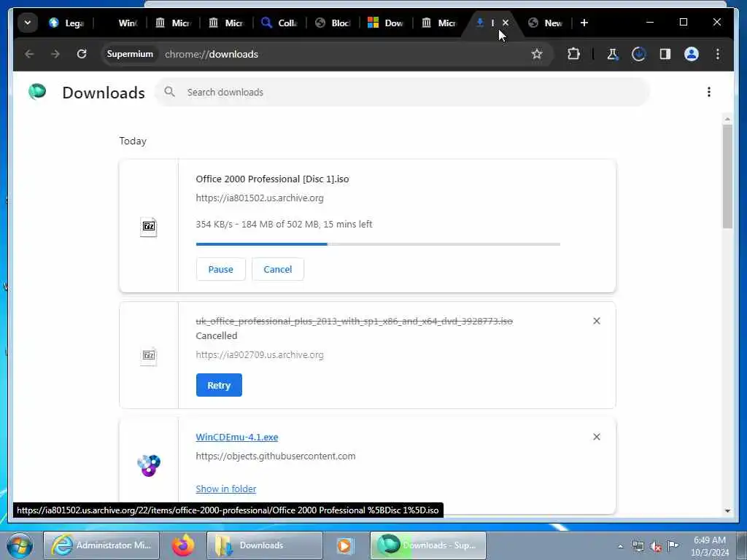
Task: Click the WinCDEmu application icon
Action: (x=149, y=465)
